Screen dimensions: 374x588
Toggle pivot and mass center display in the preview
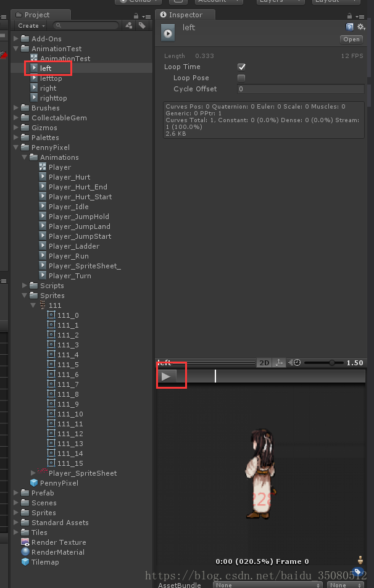coord(279,363)
